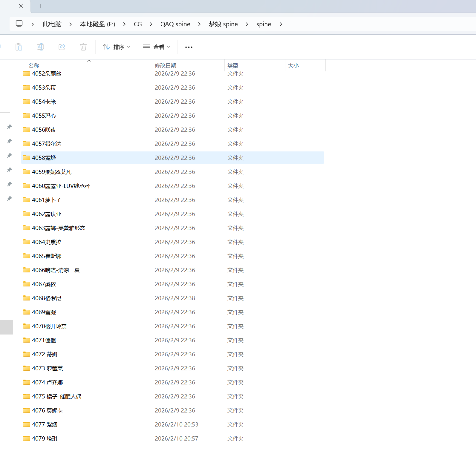
Task: Open the 排序 sort dropdown
Action: click(x=116, y=47)
